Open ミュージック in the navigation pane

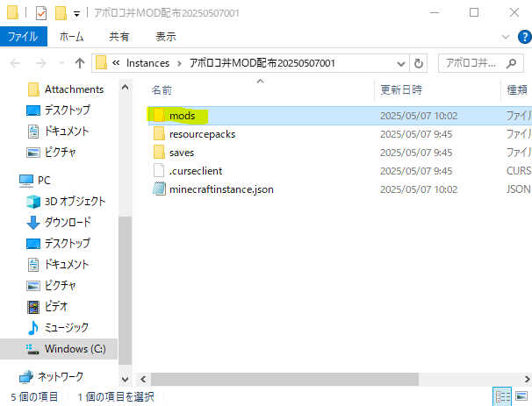[67, 327]
